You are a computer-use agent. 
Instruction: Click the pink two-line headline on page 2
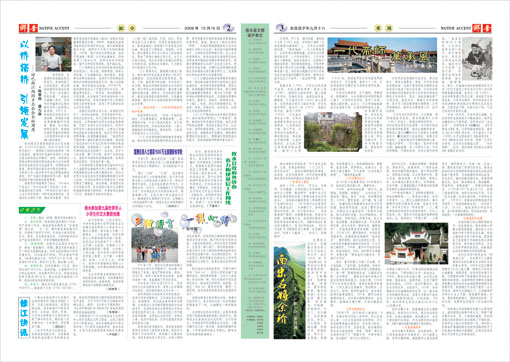103,211
